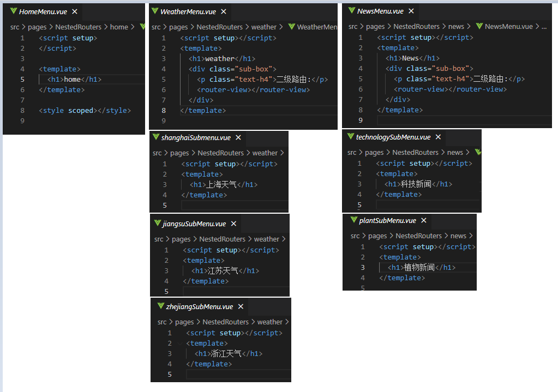This screenshot has height=392, width=558.
Task: Open 'weather' breadcrumb in shanghaiSubmenu editor
Action: [265, 153]
